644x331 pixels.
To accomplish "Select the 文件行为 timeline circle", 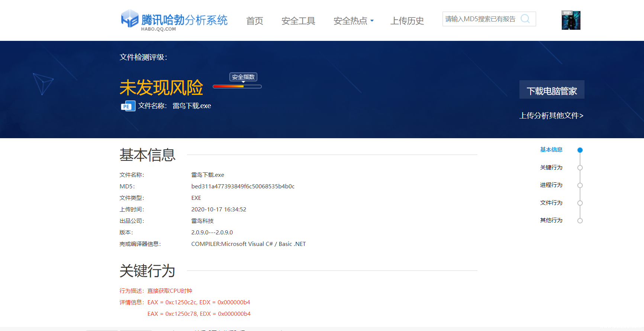I will tap(580, 203).
